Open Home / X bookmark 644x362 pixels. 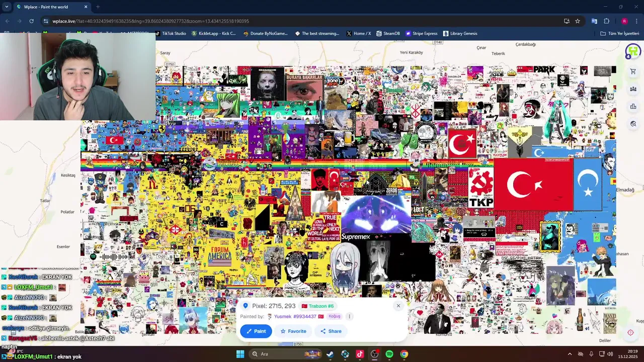[x=359, y=34]
